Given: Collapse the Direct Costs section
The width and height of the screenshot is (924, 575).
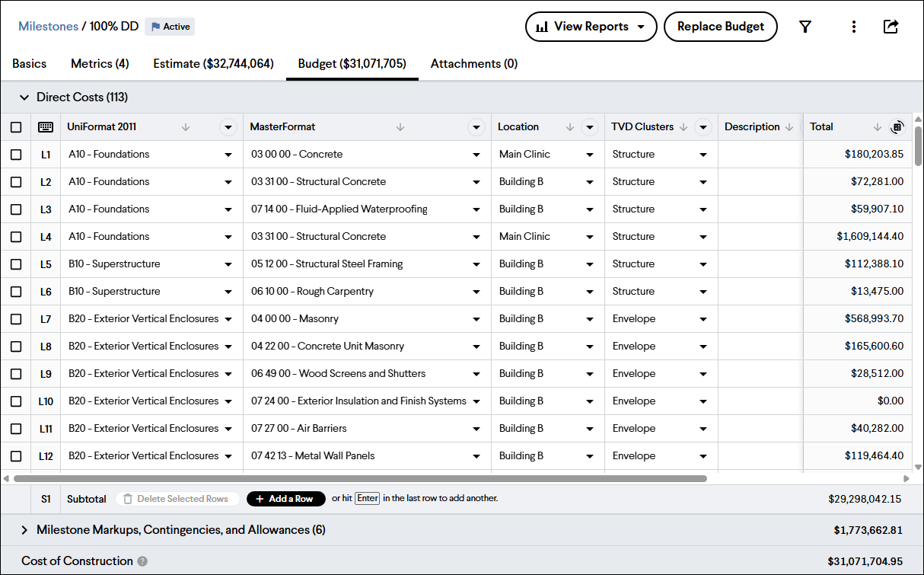Looking at the screenshot, I should tap(24, 97).
